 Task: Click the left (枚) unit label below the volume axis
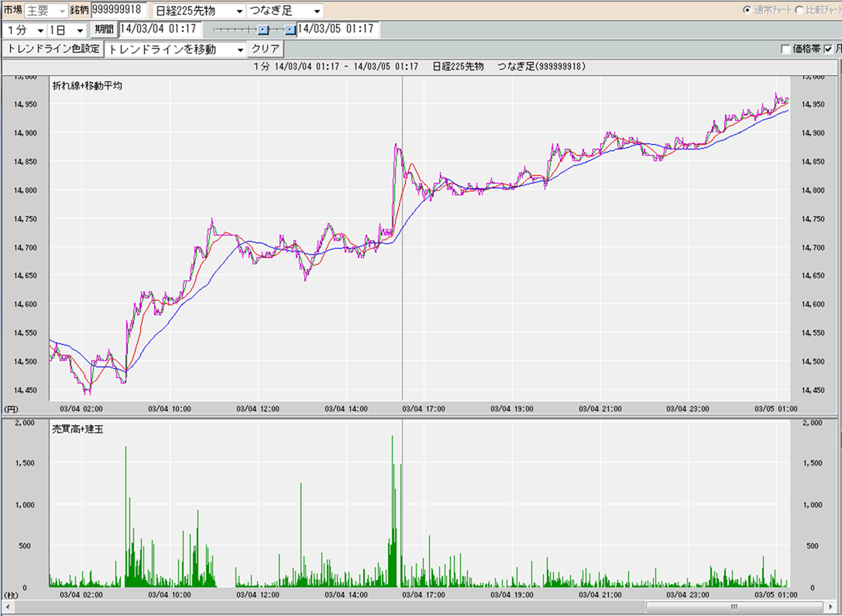pyautogui.click(x=12, y=595)
